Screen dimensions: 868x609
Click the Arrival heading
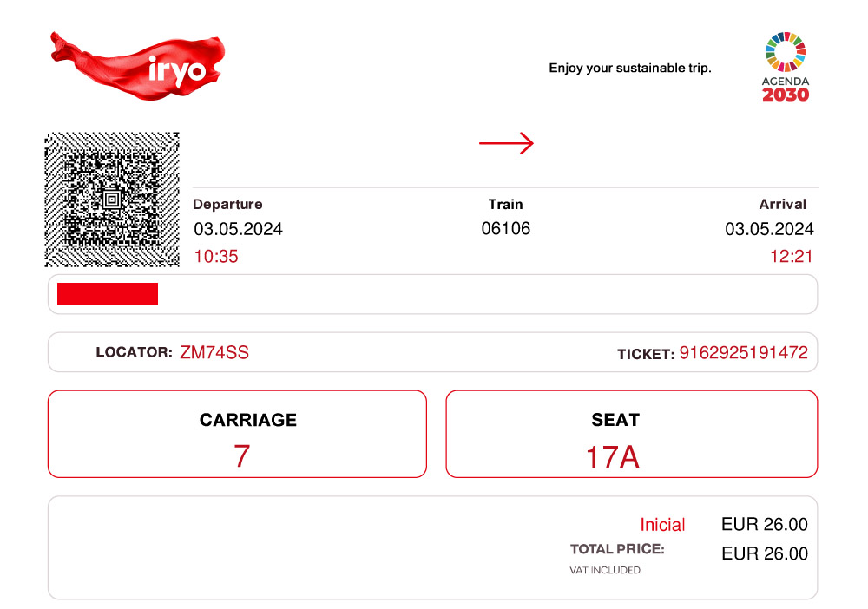(x=782, y=204)
